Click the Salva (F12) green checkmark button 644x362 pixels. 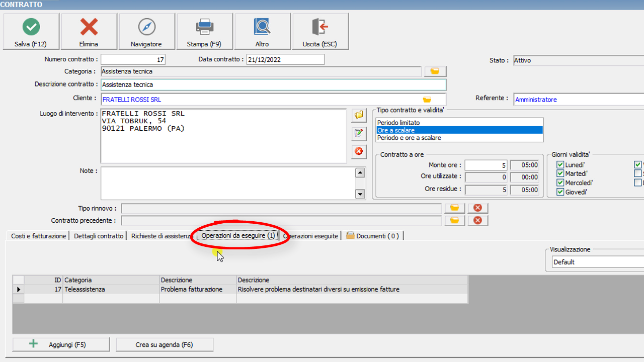pyautogui.click(x=31, y=32)
